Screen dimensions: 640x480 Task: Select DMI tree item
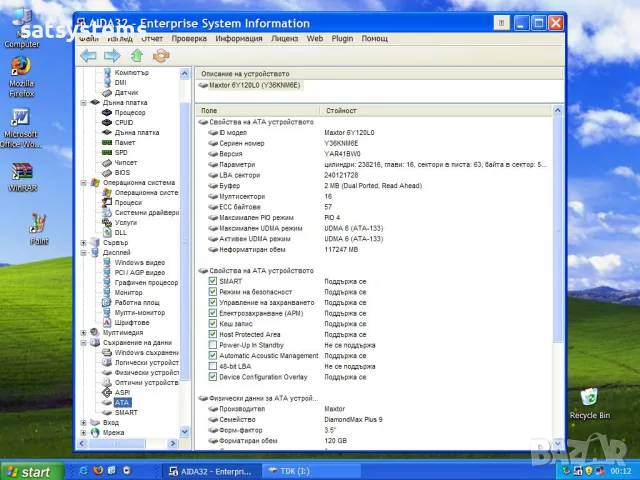[x=120, y=82]
